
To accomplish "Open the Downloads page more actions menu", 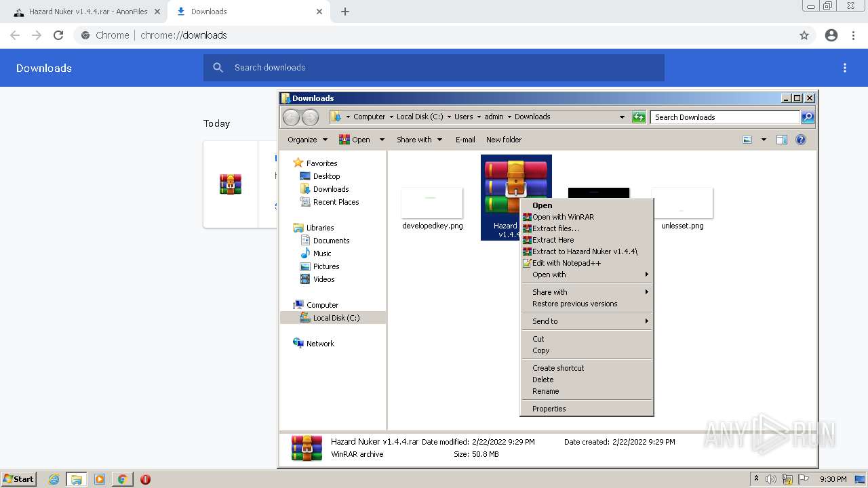I will click(x=845, y=68).
